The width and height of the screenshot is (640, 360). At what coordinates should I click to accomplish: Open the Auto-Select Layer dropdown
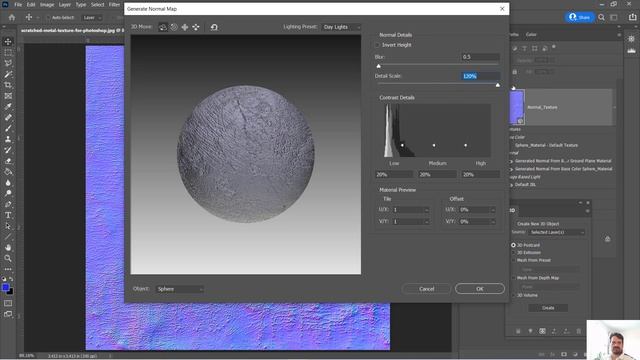[92, 18]
